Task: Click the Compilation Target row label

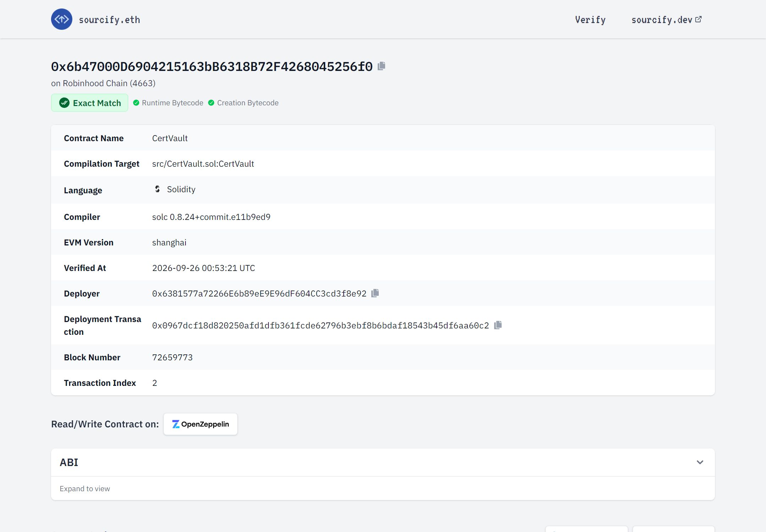Action: (101, 164)
